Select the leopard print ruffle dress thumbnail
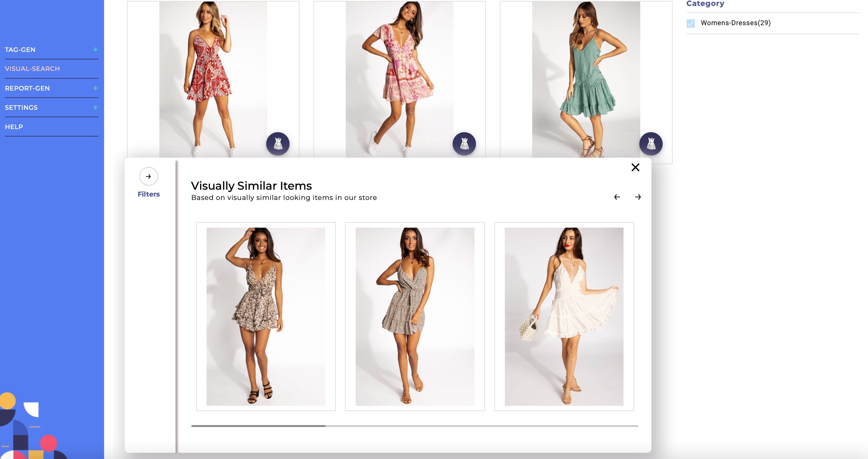868x459 pixels. (x=266, y=316)
